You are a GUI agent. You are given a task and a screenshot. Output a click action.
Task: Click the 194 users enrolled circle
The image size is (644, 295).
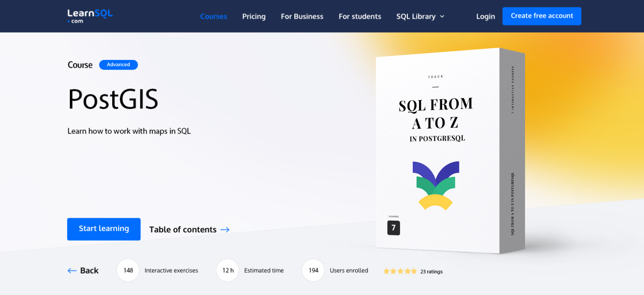point(313,270)
